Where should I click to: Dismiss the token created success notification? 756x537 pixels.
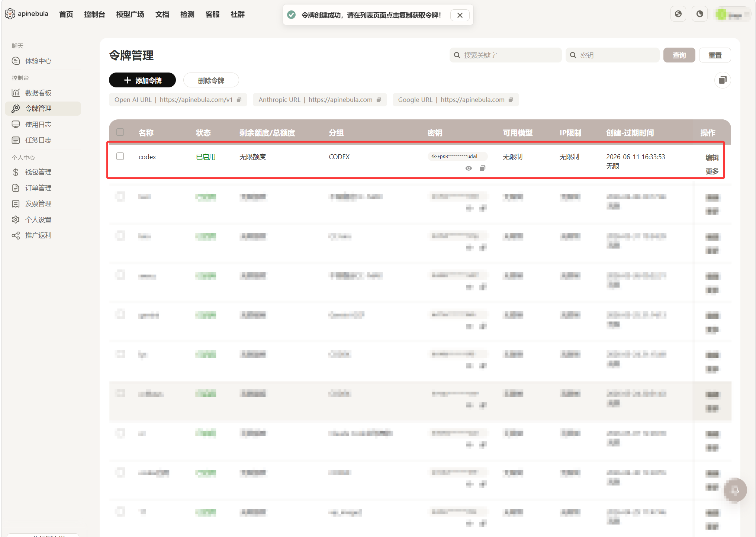tap(460, 15)
